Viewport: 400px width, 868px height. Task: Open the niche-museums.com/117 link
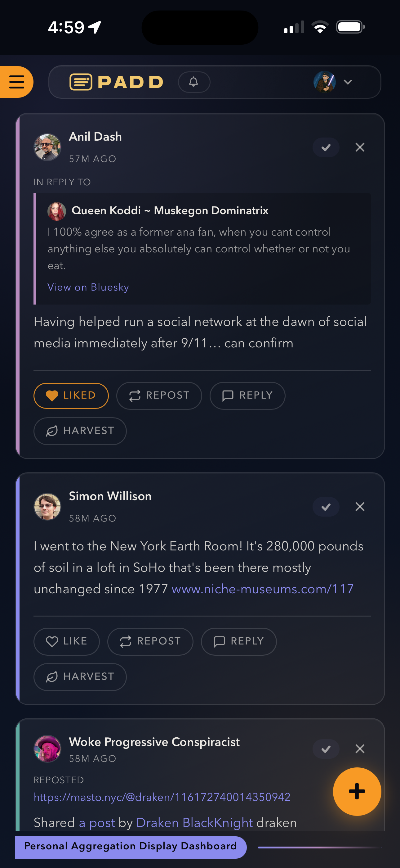(262, 589)
